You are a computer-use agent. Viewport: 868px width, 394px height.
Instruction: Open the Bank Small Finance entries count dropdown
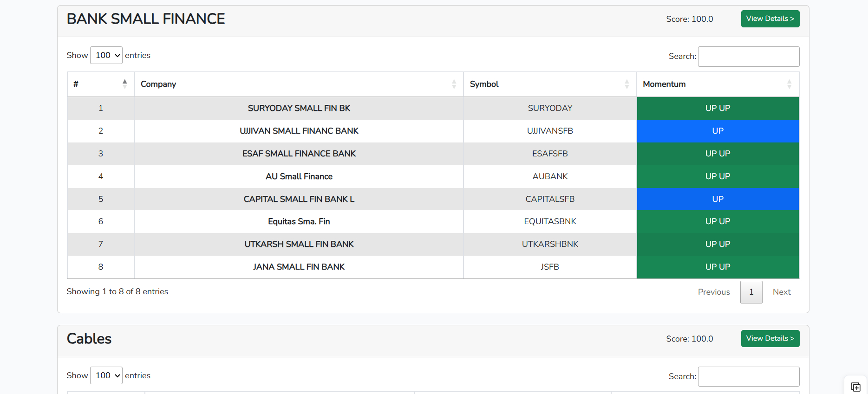click(106, 55)
